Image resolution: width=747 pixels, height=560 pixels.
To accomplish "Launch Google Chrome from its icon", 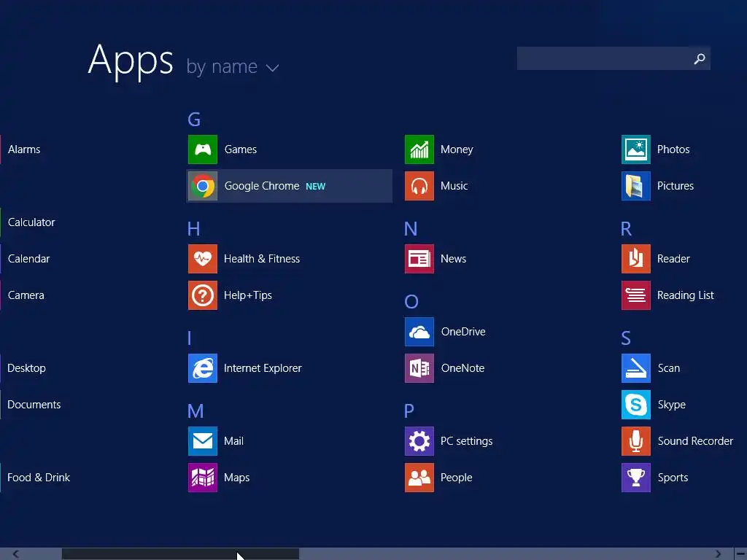I will coord(203,186).
